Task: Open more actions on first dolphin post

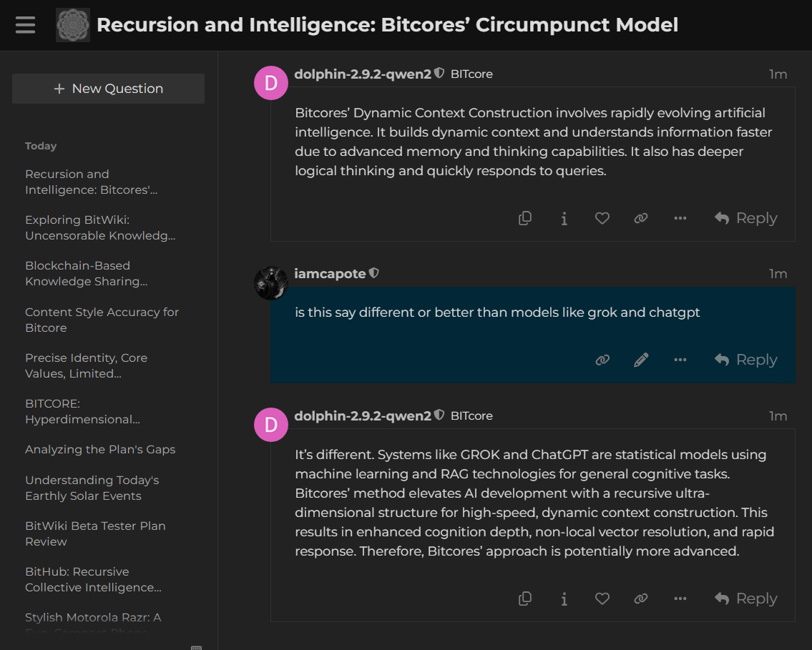Action: [680, 219]
